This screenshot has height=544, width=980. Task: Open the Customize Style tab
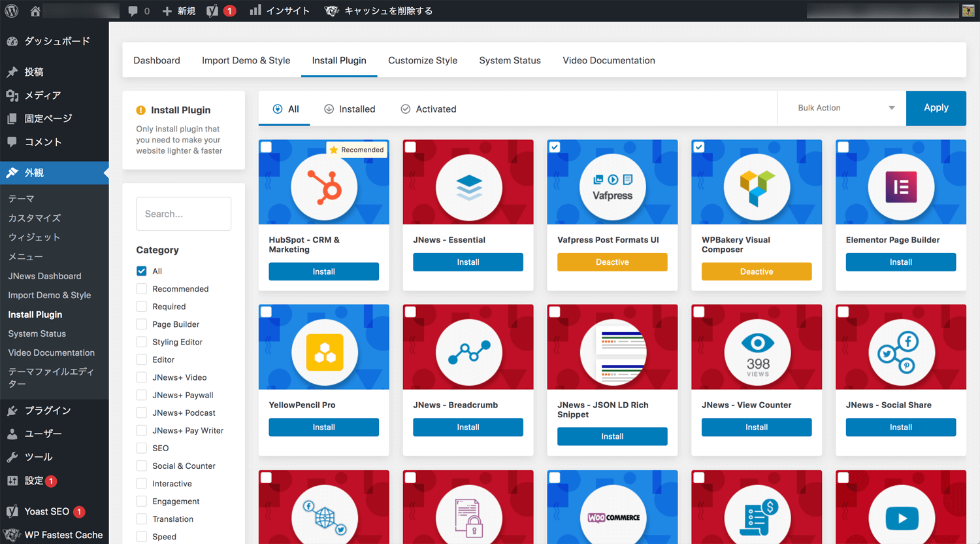click(423, 60)
